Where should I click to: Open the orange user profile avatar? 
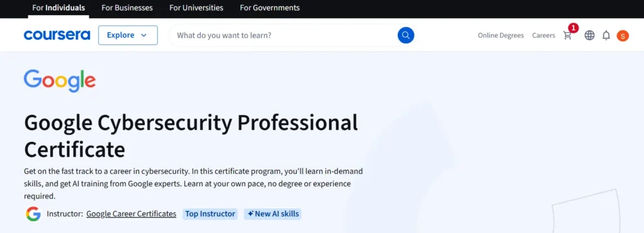(623, 36)
